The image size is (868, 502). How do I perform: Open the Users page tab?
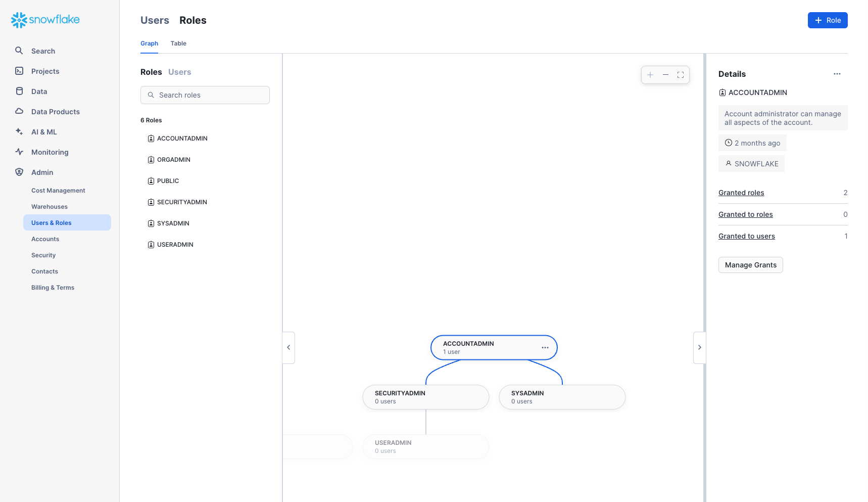[155, 20]
